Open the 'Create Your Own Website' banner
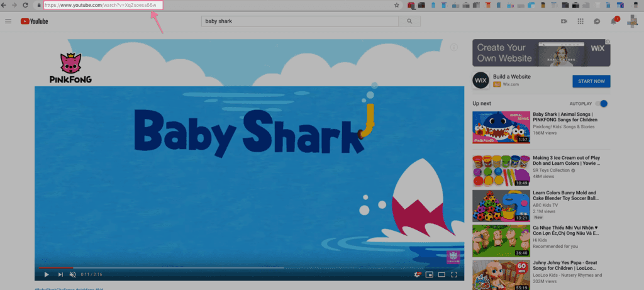This screenshot has height=290, width=644. [541, 53]
